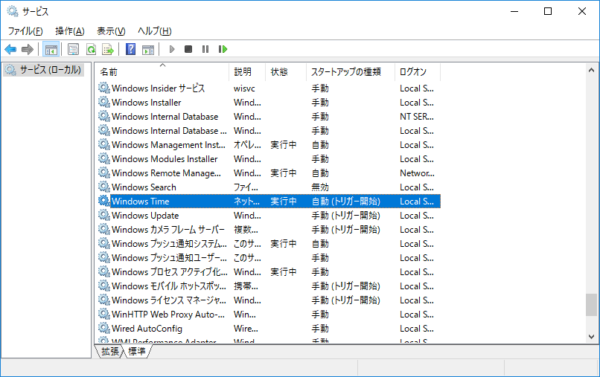Click the Forward arrow toolbar icon
This screenshot has width=600, height=377.
coord(27,49)
